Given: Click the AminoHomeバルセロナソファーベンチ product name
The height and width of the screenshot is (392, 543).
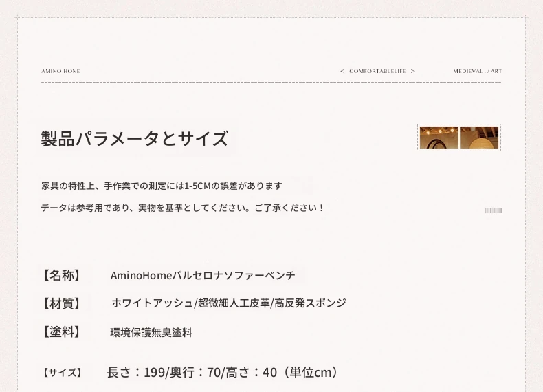Looking at the screenshot, I should [x=203, y=276].
